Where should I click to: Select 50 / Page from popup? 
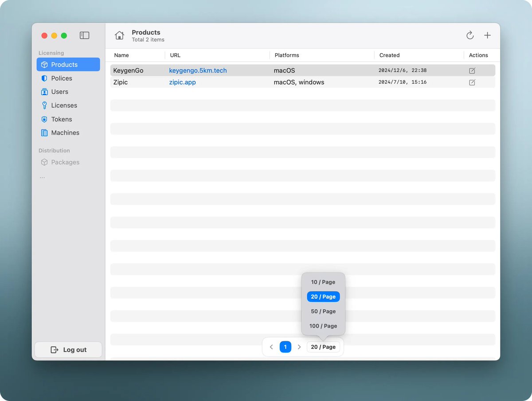[323, 311]
